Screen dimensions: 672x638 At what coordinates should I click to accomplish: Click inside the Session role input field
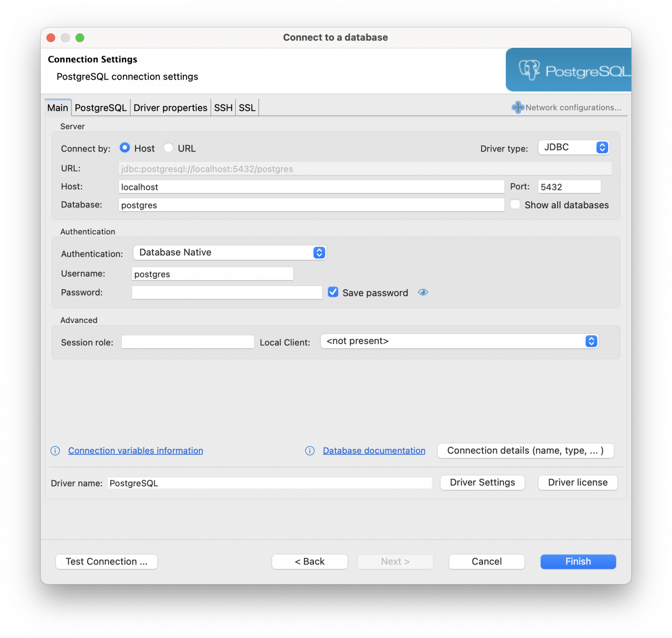[x=187, y=342]
